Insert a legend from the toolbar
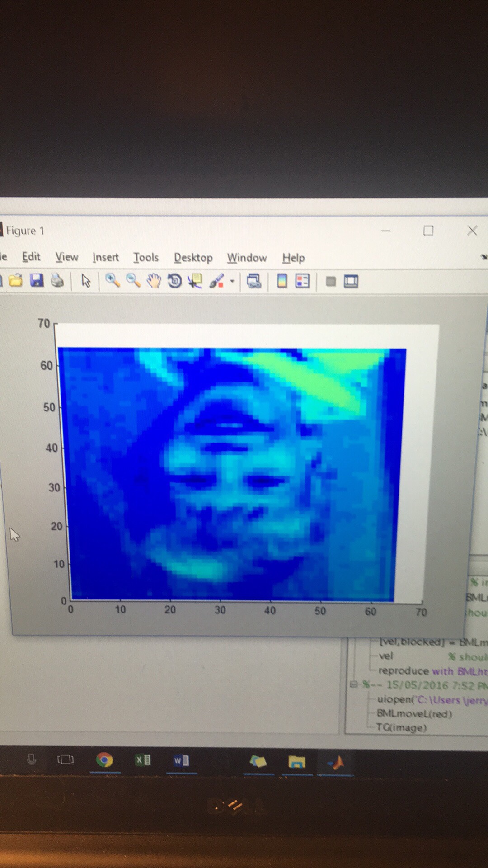 pyautogui.click(x=302, y=281)
